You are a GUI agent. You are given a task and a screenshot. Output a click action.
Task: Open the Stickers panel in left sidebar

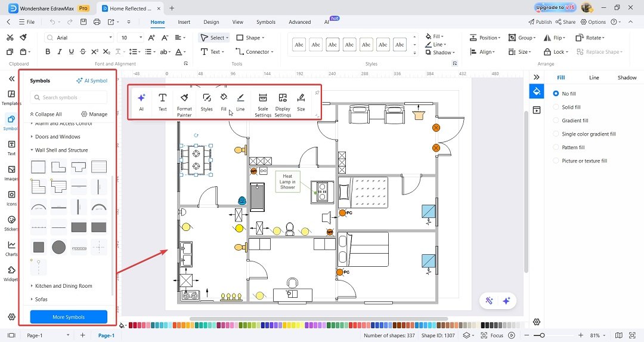[11, 224]
